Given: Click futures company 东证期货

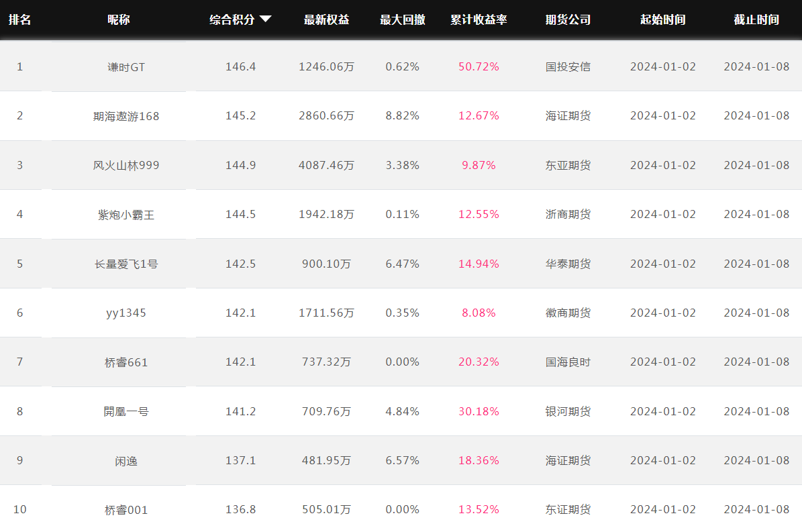Looking at the screenshot, I should [x=568, y=509].
